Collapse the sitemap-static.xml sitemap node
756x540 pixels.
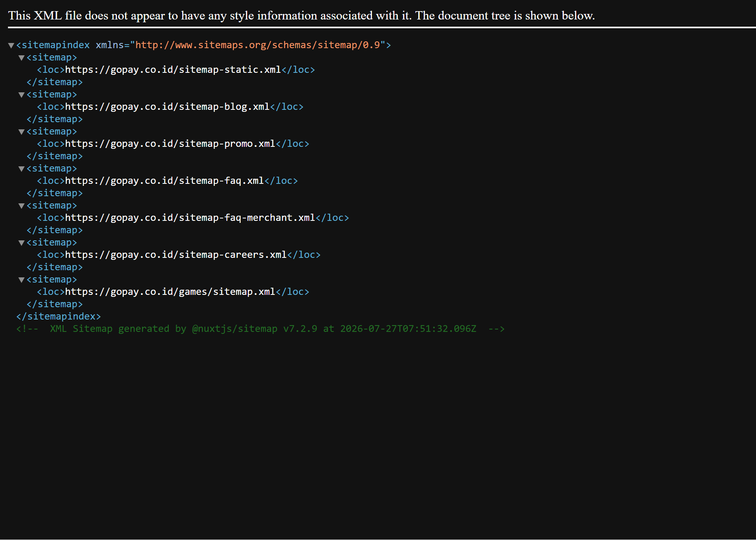tap(21, 58)
